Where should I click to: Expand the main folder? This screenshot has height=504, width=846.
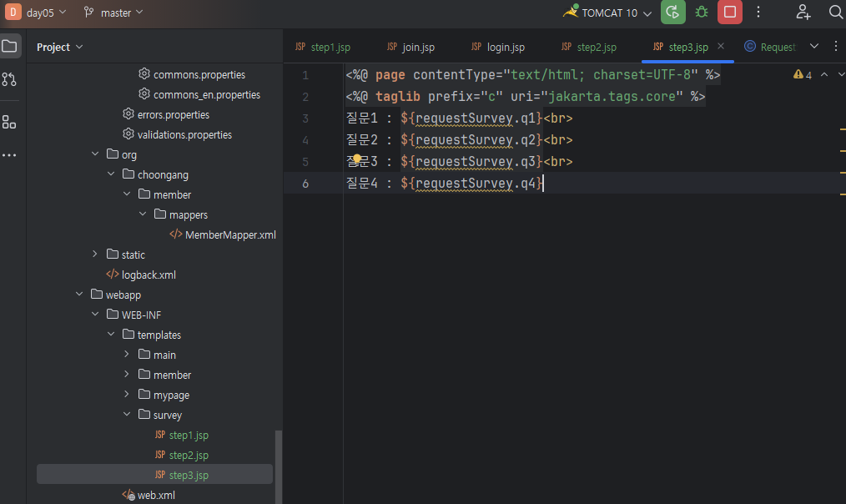pyautogui.click(x=127, y=354)
